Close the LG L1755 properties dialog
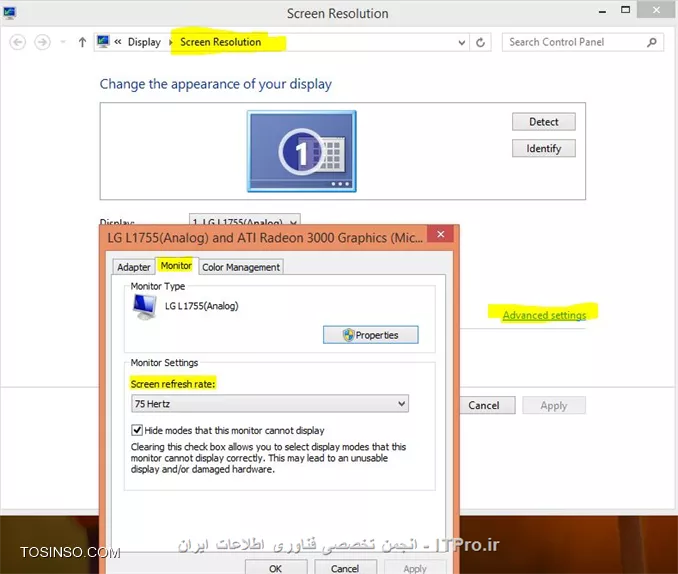Viewport: 678px width, 574px height. point(440,234)
